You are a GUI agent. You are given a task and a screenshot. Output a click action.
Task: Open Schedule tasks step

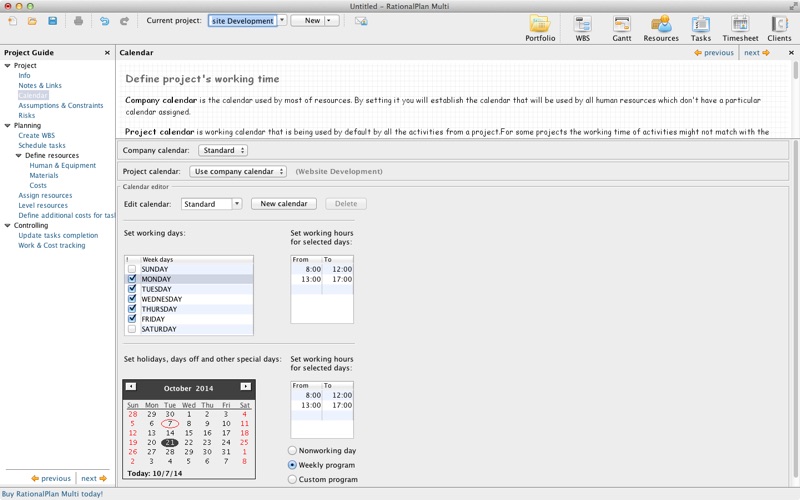42,145
